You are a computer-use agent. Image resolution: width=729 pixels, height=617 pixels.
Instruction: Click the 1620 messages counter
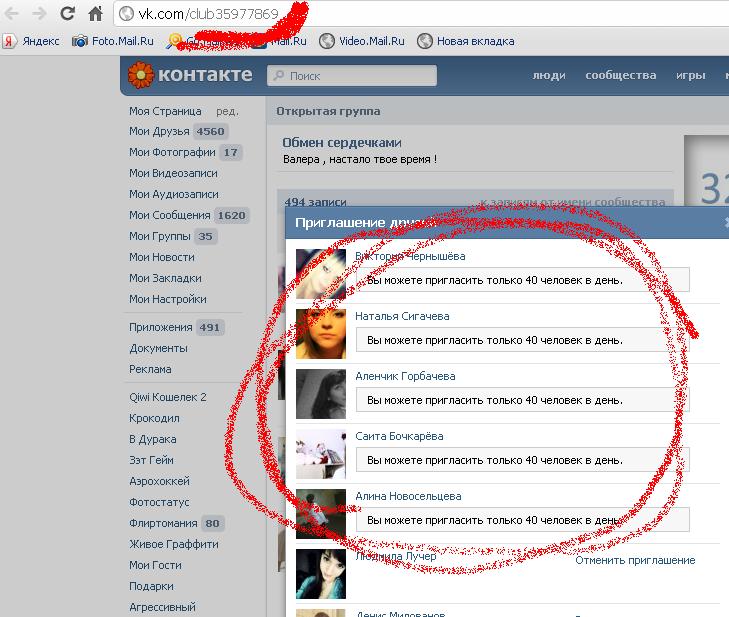tap(232, 215)
